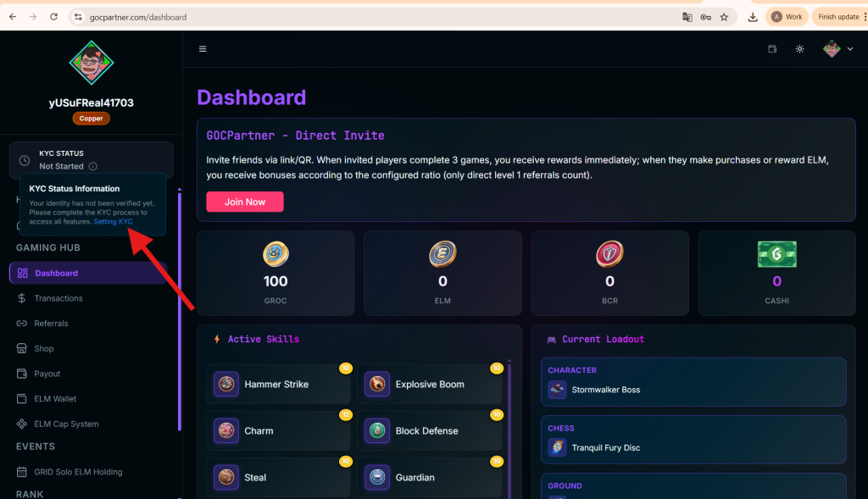Click the sidebar vertical scrollbar
The height and width of the screenshot is (499, 868).
(179, 313)
